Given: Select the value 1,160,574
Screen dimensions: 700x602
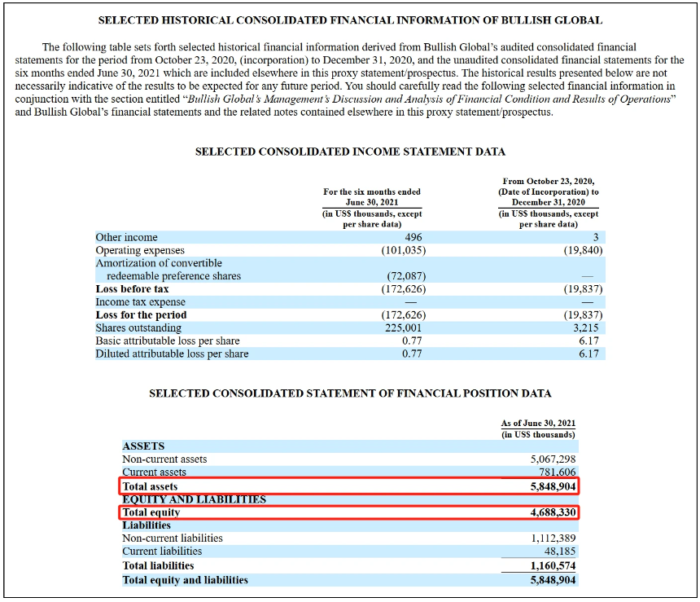Looking at the screenshot, I should pyautogui.click(x=553, y=566).
